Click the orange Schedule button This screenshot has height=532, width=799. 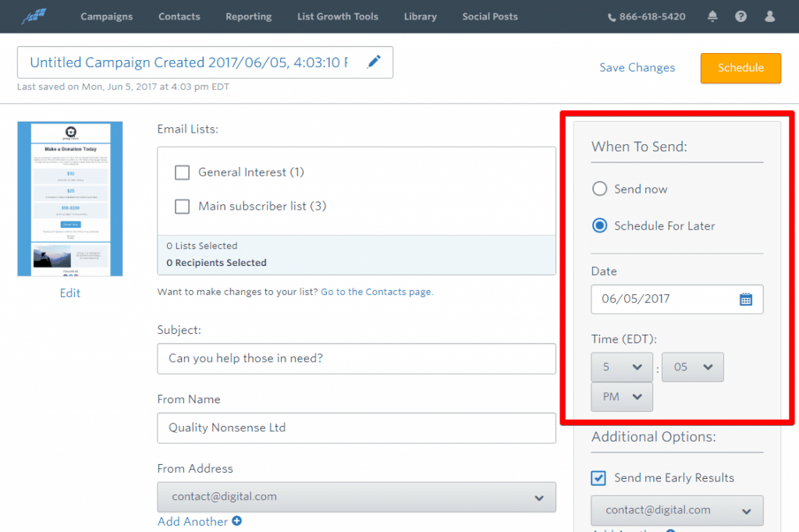coord(740,68)
